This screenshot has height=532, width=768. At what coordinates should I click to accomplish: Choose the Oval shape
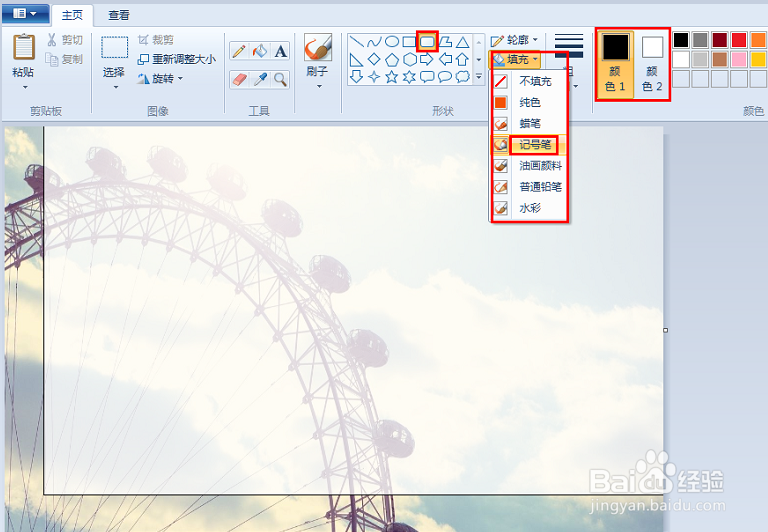[392, 42]
